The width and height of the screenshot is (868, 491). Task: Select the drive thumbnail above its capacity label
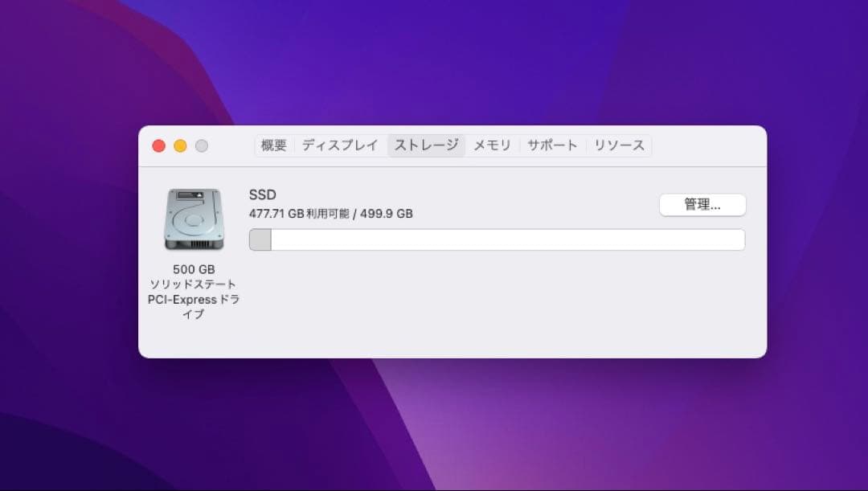tap(193, 219)
